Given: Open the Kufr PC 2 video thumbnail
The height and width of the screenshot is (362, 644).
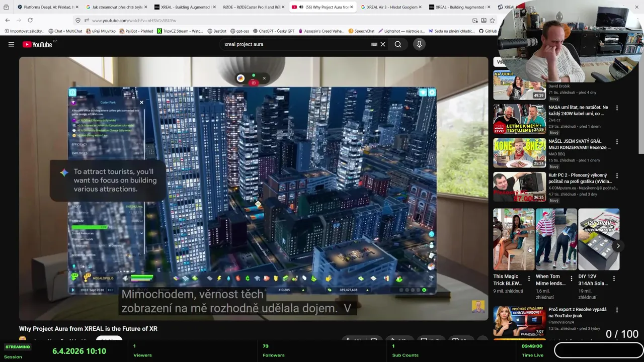Looking at the screenshot, I should [519, 187].
